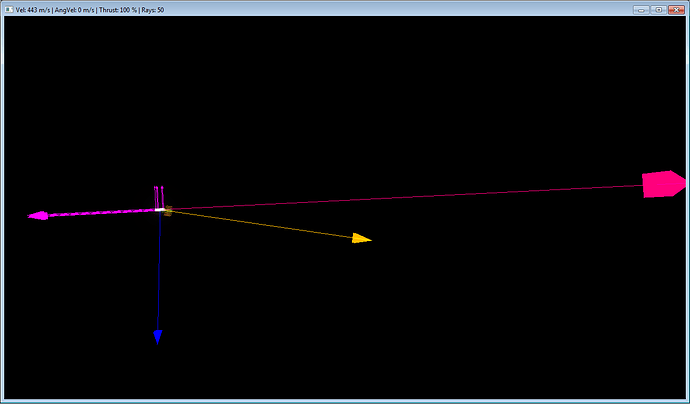Maximize the simulation window
Screen dimensions: 690x404
[659, 9]
